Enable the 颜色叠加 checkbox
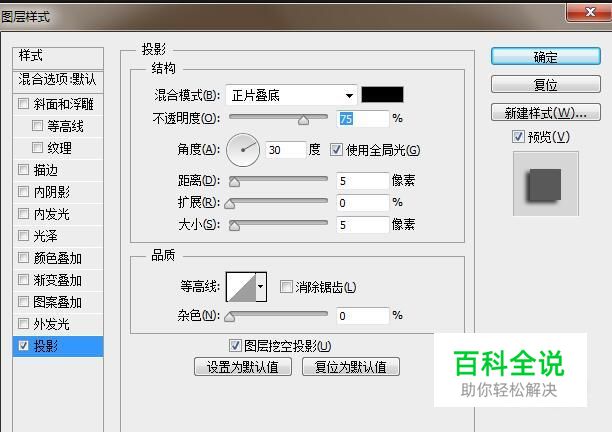The image size is (612, 432). (x=23, y=258)
